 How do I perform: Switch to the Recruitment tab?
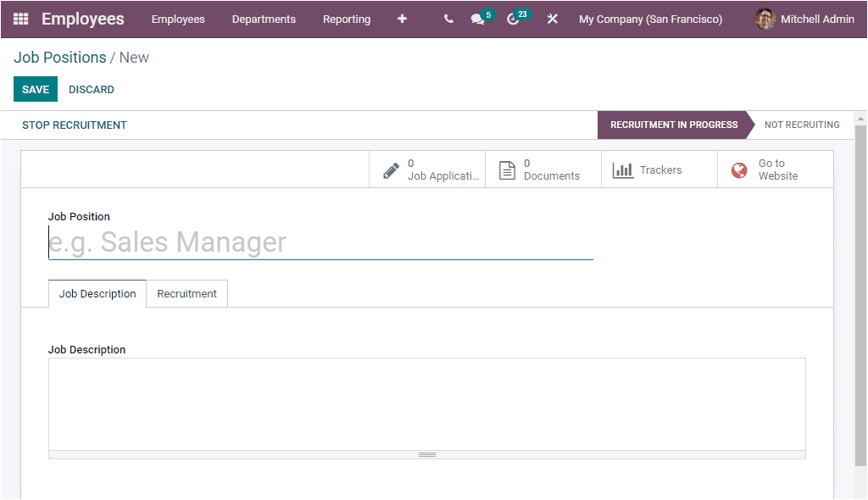coord(186,293)
